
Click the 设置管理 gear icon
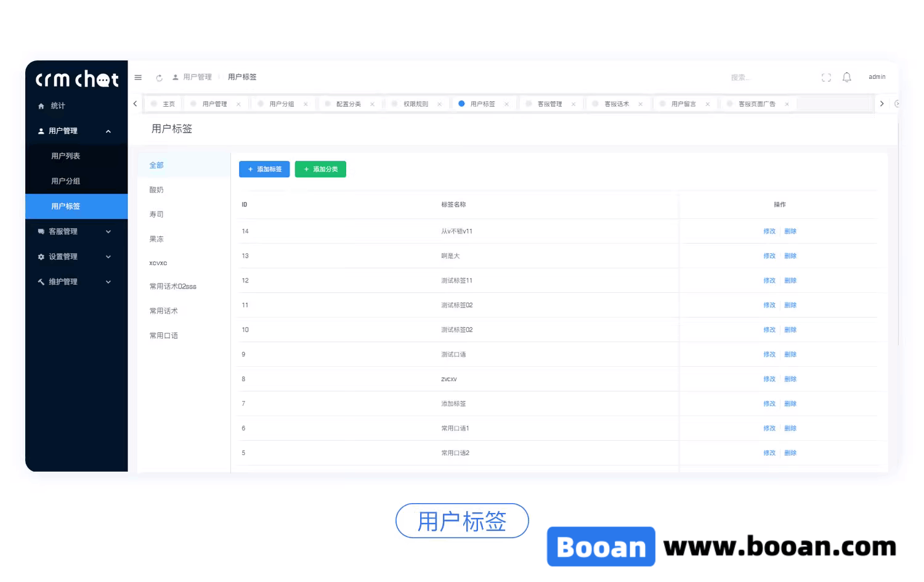[40, 256]
